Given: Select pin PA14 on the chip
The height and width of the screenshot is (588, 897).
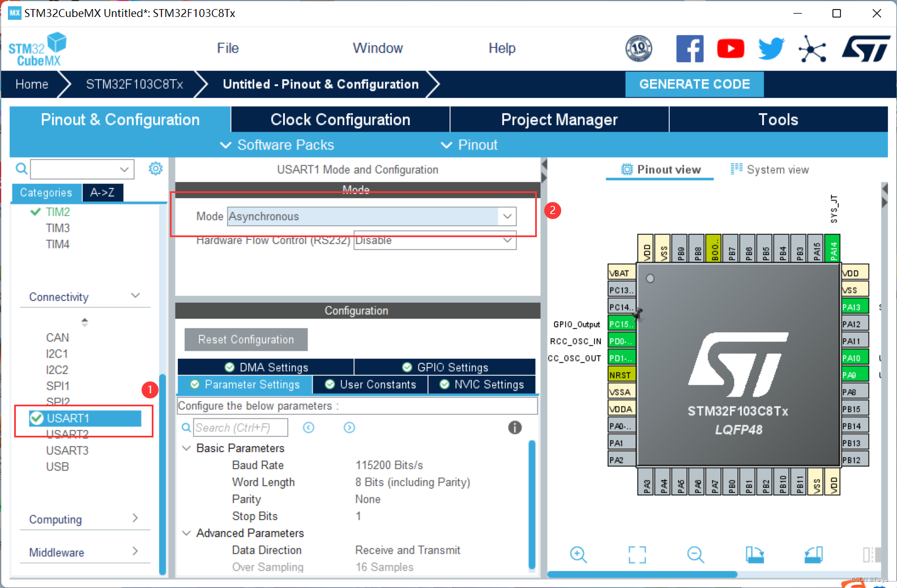Looking at the screenshot, I should [833, 248].
